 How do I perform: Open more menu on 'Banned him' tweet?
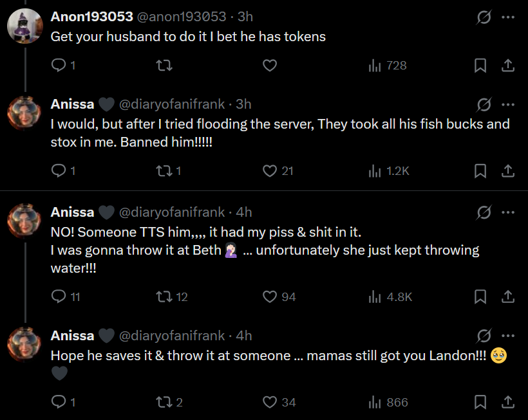[508, 105]
